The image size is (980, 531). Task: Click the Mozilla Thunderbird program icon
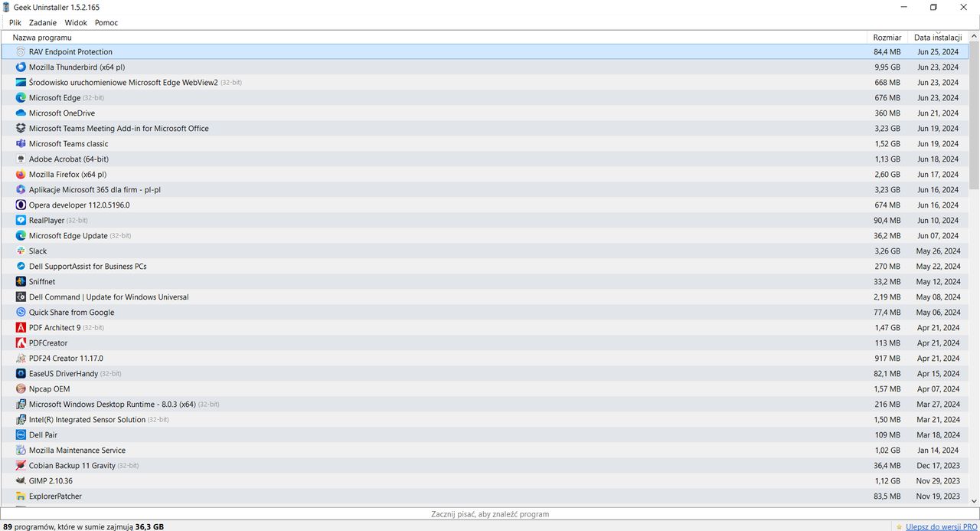(x=21, y=67)
